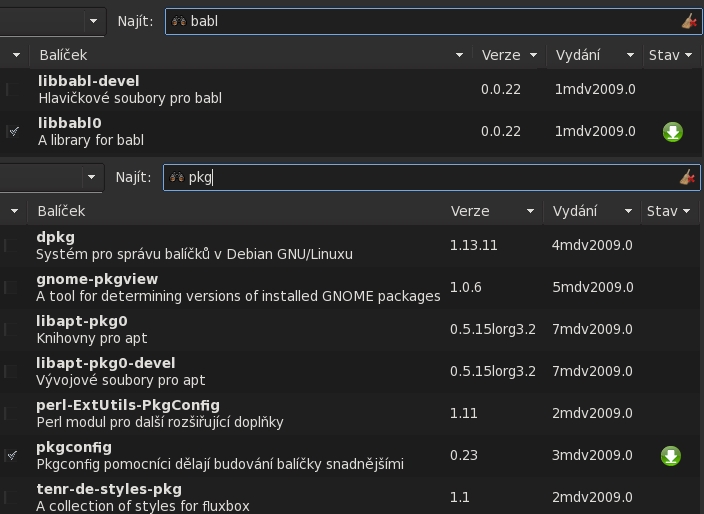This screenshot has width=704, height=514.
Task: Tick the dpkg package checkbox
Action: click(x=11, y=245)
